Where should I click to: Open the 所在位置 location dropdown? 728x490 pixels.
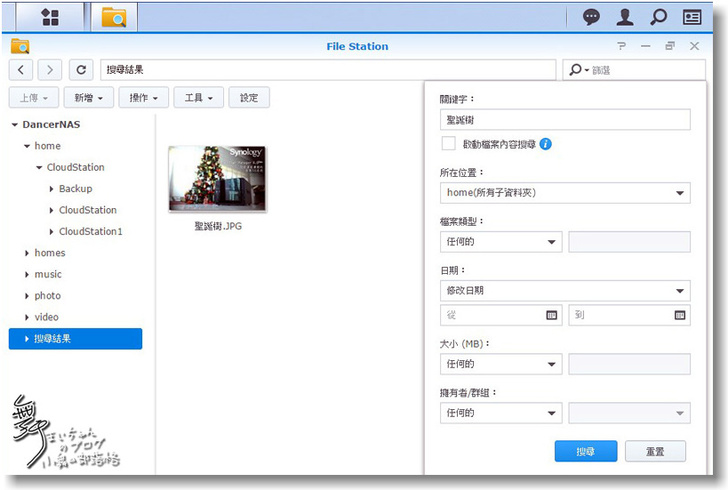[x=565, y=193]
